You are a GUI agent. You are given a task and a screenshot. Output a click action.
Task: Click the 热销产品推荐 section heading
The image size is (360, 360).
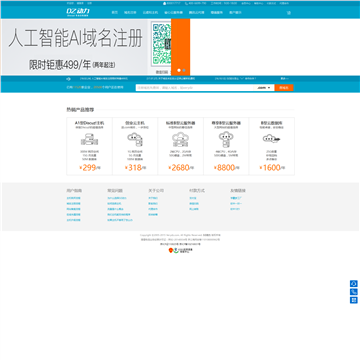(80, 109)
